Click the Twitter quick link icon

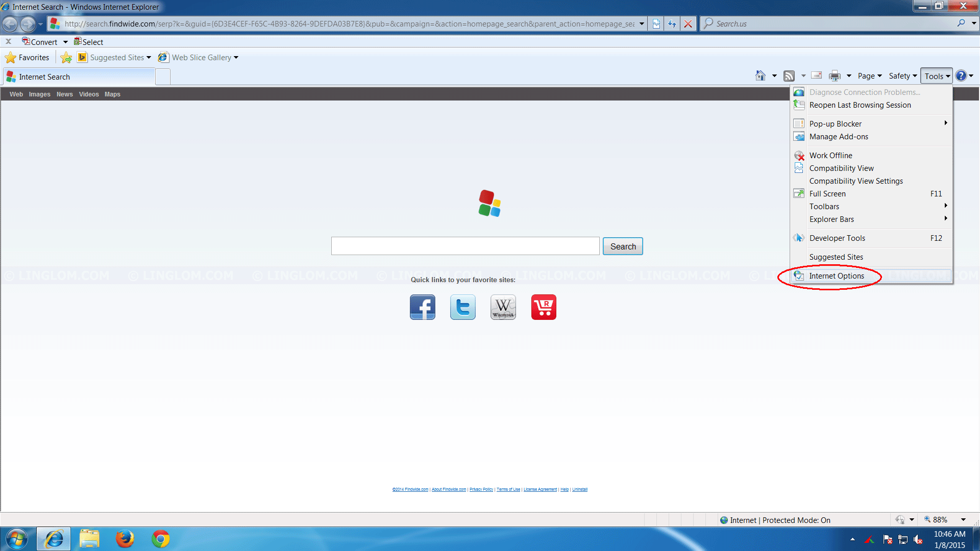click(462, 307)
